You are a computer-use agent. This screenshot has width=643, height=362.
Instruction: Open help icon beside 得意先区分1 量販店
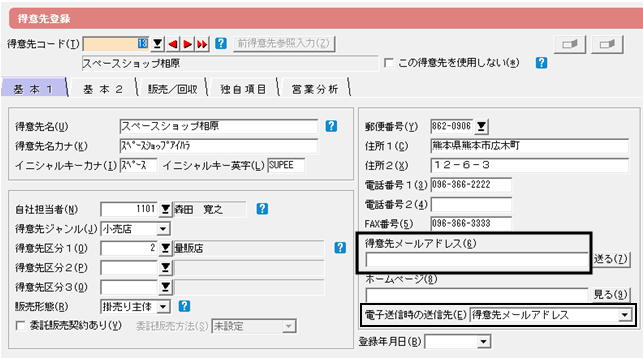(340, 248)
